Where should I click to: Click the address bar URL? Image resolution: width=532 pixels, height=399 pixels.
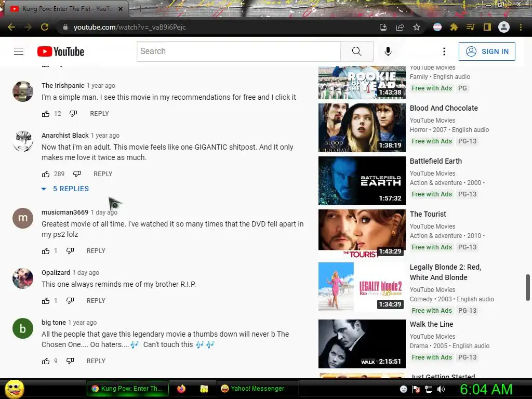point(129,27)
